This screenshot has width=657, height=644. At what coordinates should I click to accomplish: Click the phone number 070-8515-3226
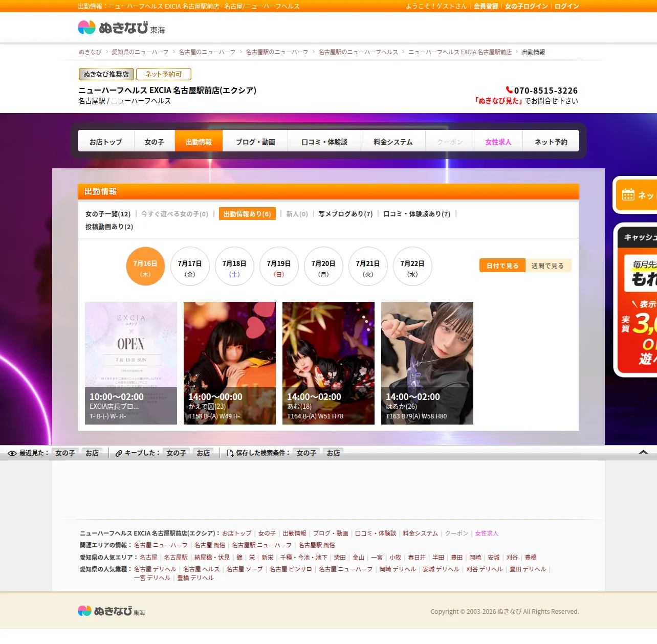pyautogui.click(x=546, y=91)
